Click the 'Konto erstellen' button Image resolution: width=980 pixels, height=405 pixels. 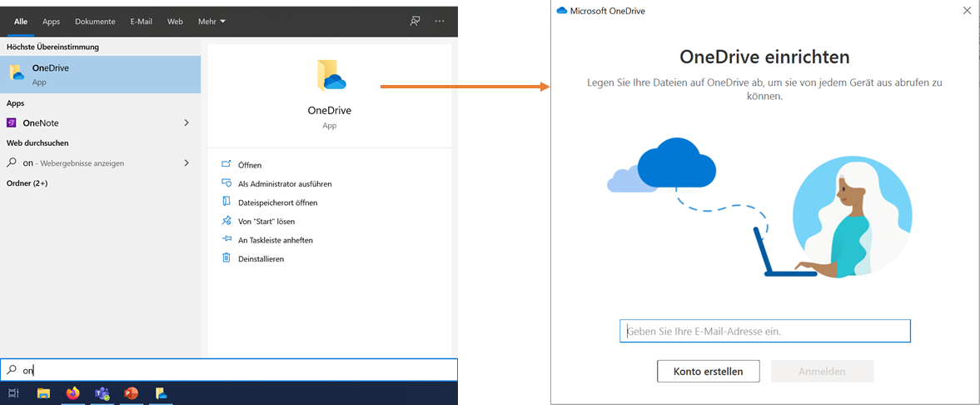click(708, 371)
